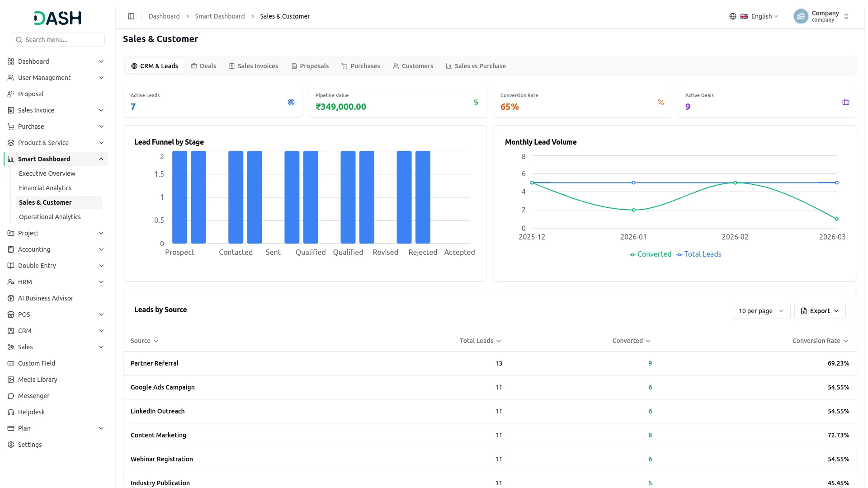Click the Active Leads target icon
This screenshot has width=868, height=488.
tap(291, 102)
